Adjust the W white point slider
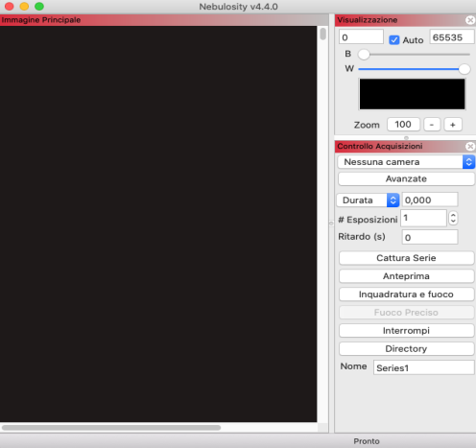Screen dimensions: 476x448 pyautogui.click(x=464, y=69)
